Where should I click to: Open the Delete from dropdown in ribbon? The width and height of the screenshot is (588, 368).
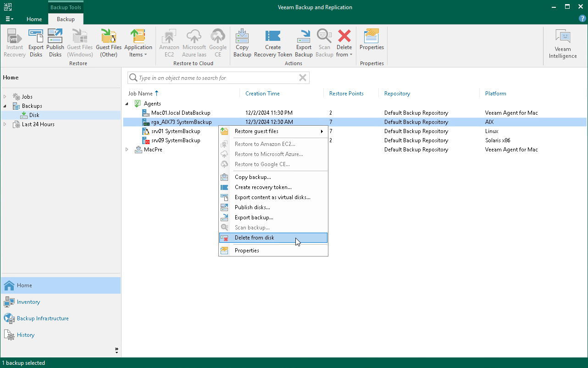(x=344, y=43)
